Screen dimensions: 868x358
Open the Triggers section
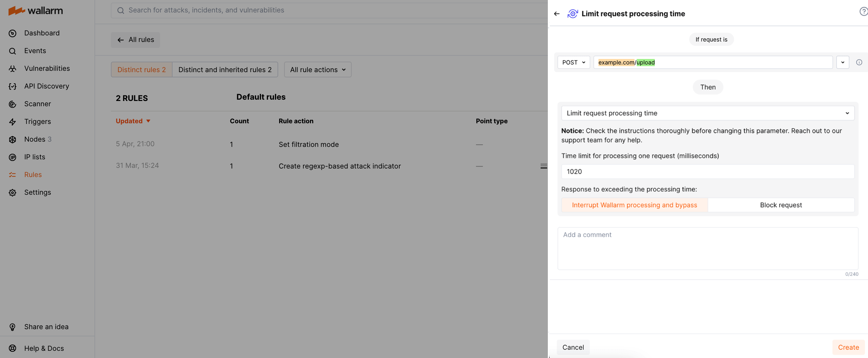pyautogui.click(x=37, y=121)
